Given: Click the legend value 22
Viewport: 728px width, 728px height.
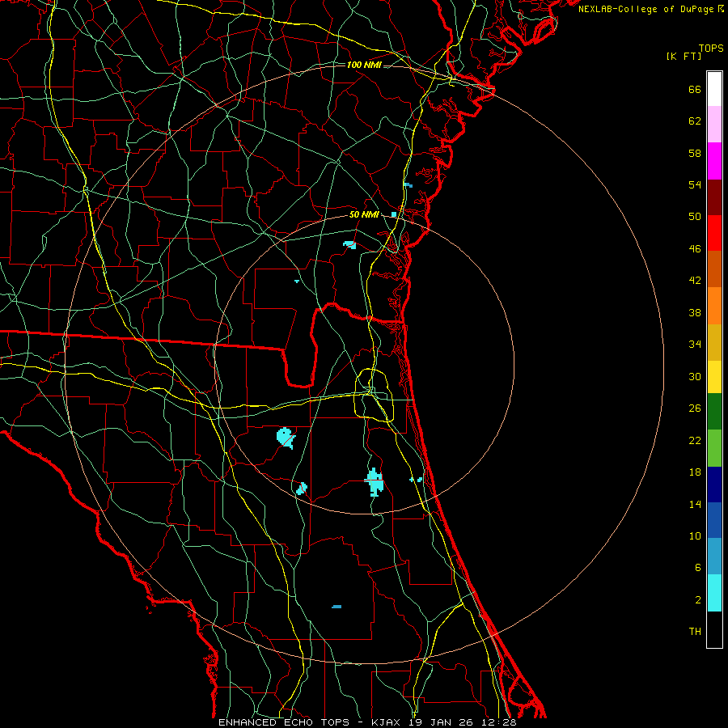Looking at the screenshot, I should coord(695,440).
